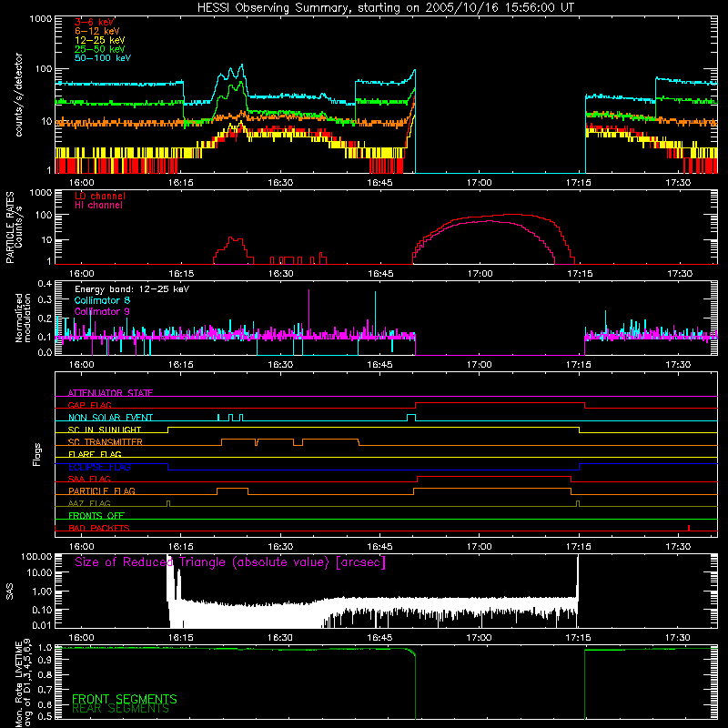Image resolution: width=728 pixels, height=728 pixels.
Task: Click the HESSI Observing Summary title text
Action: pos(386,8)
